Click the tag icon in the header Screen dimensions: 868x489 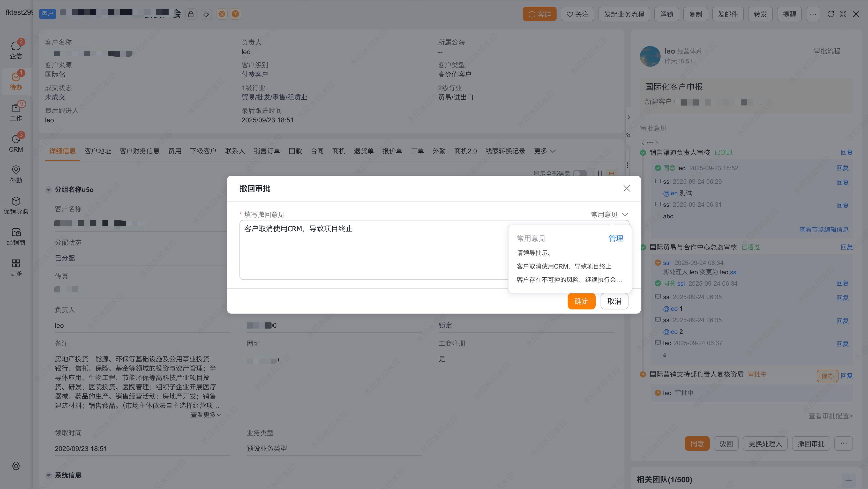[206, 14]
